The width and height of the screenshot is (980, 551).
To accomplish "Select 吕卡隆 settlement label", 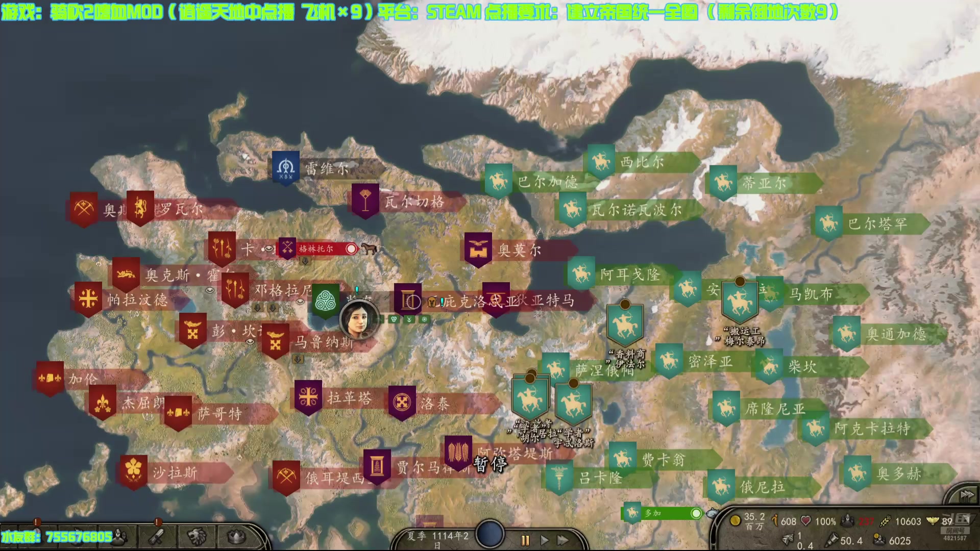I will [x=600, y=478].
